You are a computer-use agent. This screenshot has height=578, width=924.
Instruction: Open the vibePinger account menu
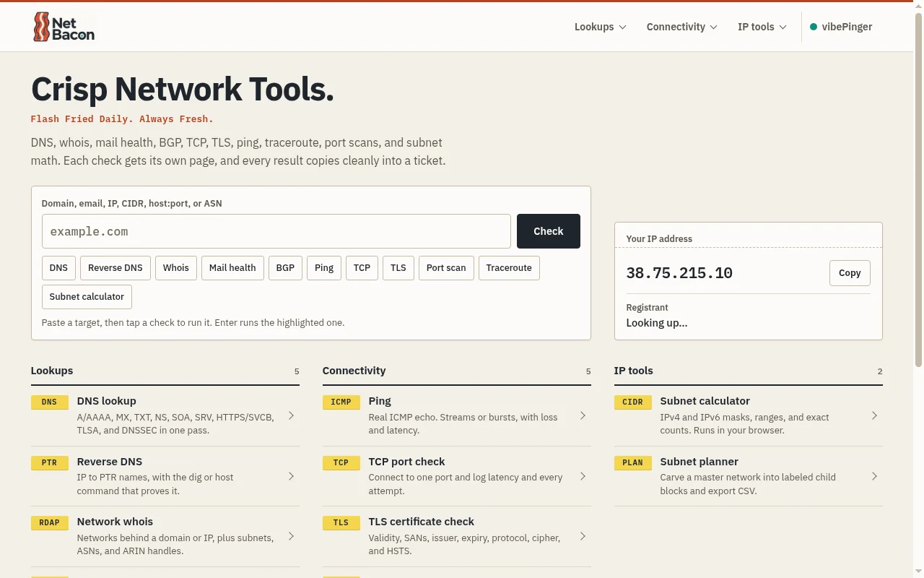click(x=841, y=27)
